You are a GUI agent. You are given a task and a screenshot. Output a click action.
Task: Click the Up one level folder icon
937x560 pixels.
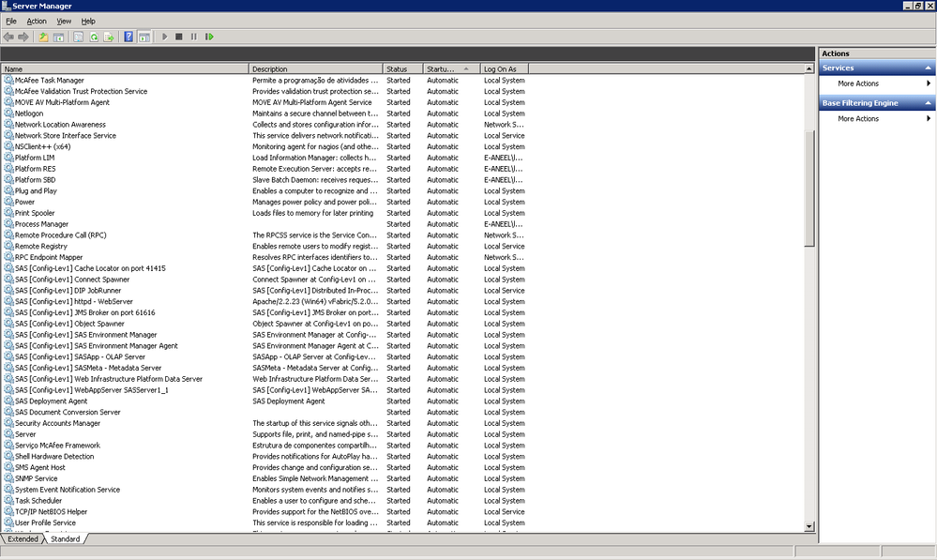44,38
